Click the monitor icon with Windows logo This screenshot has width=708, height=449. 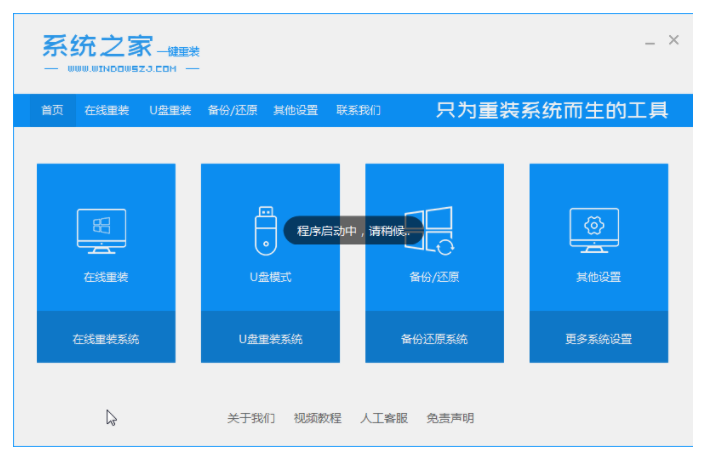[102, 230]
